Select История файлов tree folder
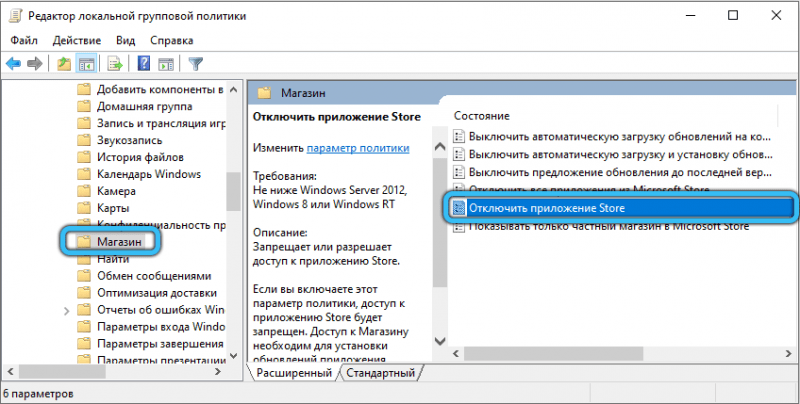The image size is (800, 404). point(130,157)
